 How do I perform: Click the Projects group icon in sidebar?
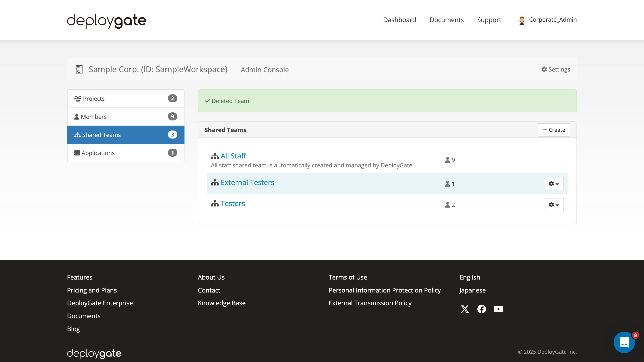coord(78,98)
